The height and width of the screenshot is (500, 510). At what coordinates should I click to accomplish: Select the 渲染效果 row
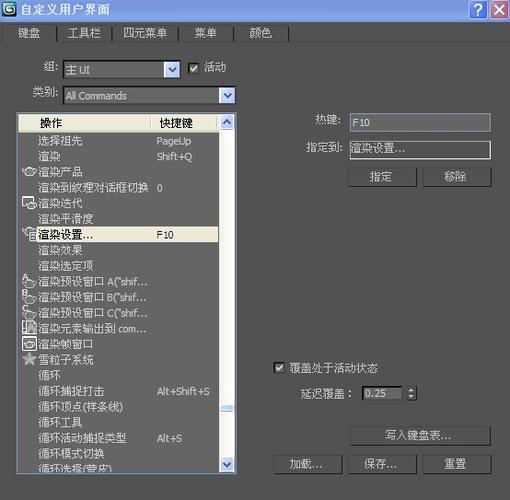[119, 250]
